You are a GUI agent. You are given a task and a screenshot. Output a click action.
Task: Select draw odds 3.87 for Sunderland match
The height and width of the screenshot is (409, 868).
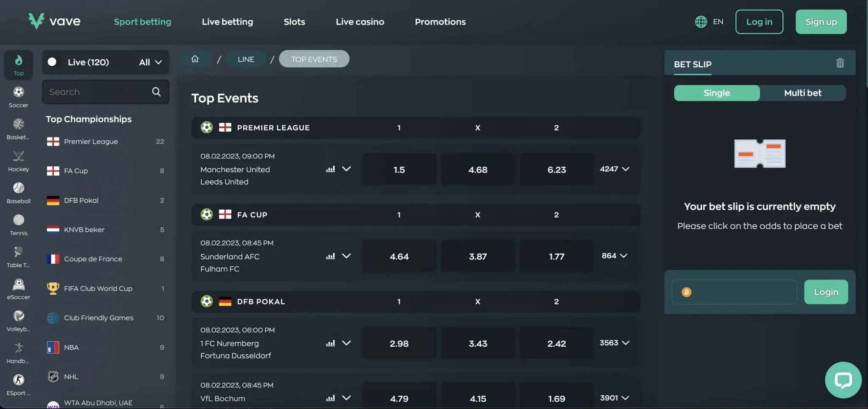pos(478,256)
